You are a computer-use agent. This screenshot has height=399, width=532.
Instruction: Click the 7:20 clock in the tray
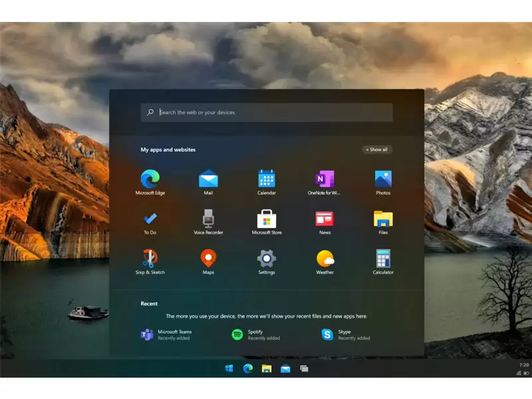[524, 364]
